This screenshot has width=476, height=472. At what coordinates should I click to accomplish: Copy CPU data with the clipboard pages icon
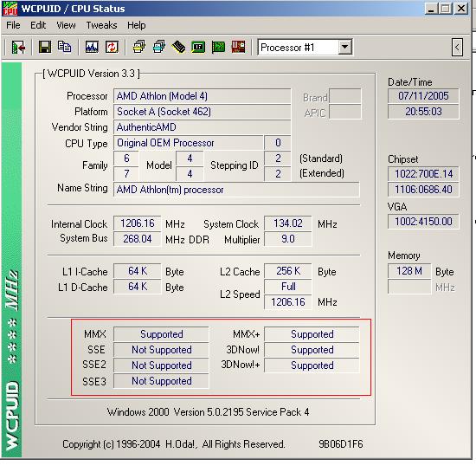(64, 47)
